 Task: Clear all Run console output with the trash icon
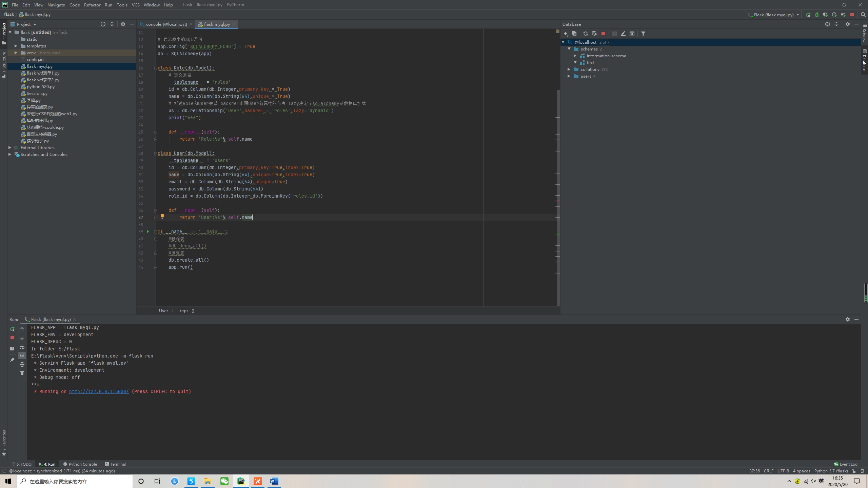coord(22,373)
